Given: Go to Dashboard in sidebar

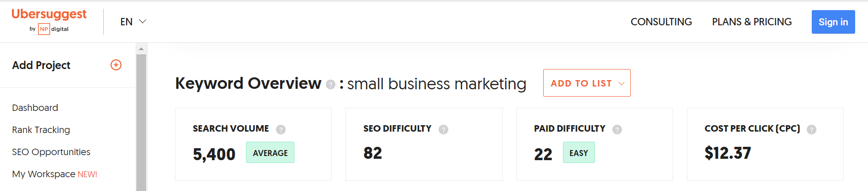Looking at the screenshot, I should 35,108.
